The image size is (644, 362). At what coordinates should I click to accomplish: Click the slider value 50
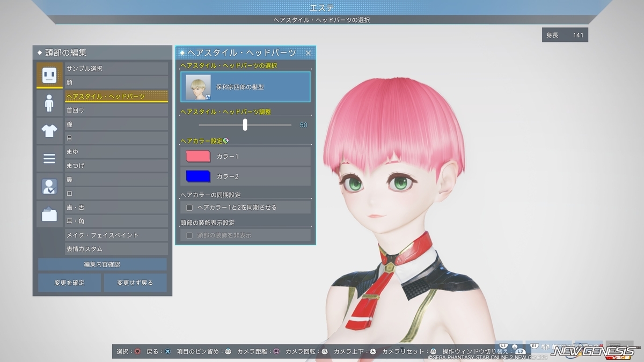tap(303, 125)
